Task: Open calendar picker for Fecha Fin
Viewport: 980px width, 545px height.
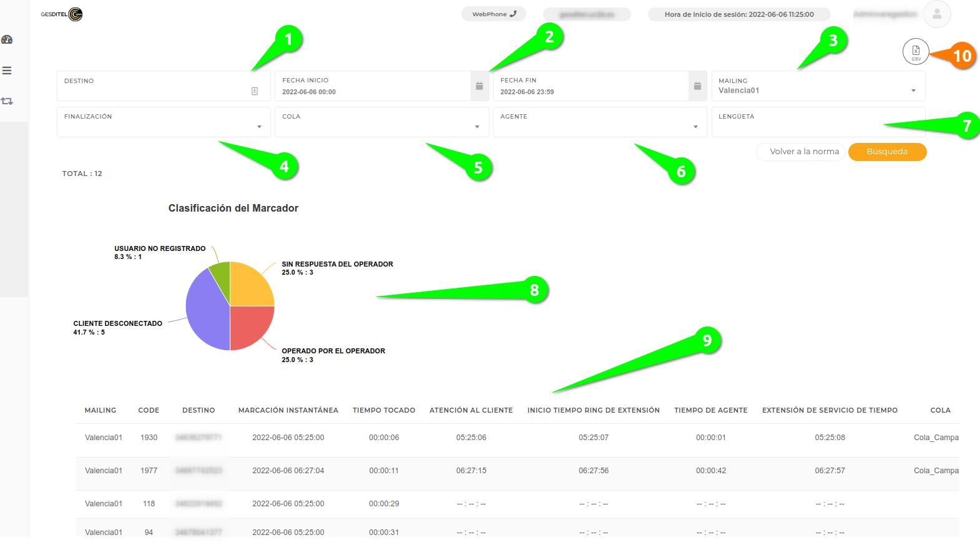Action: click(697, 86)
